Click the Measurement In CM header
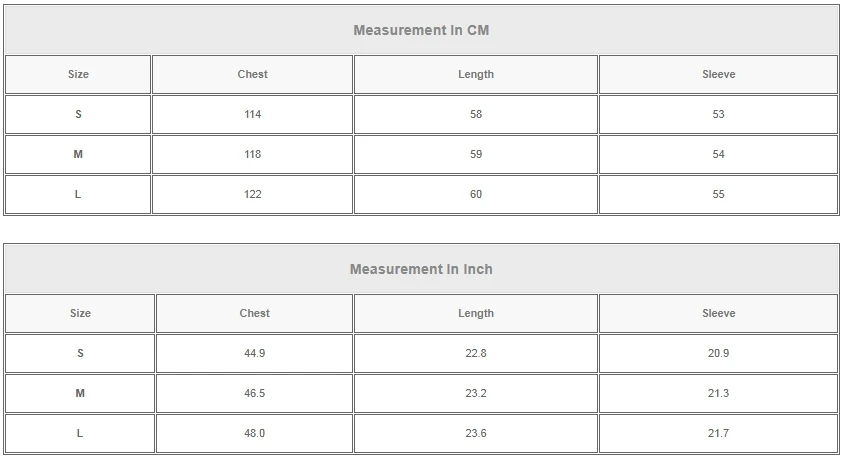The width and height of the screenshot is (844, 458). coord(421,30)
